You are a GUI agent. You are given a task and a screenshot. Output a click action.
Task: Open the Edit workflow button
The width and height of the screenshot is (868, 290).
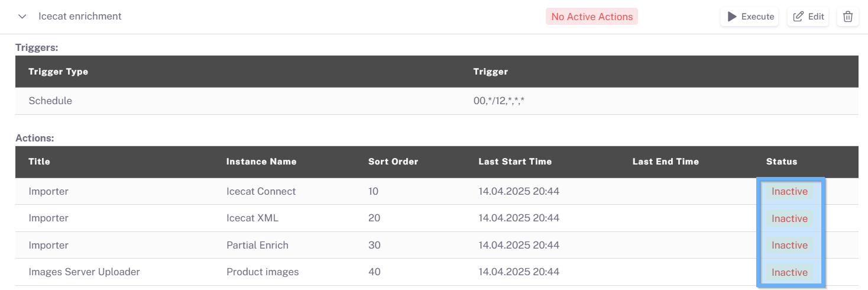[808, 17]
